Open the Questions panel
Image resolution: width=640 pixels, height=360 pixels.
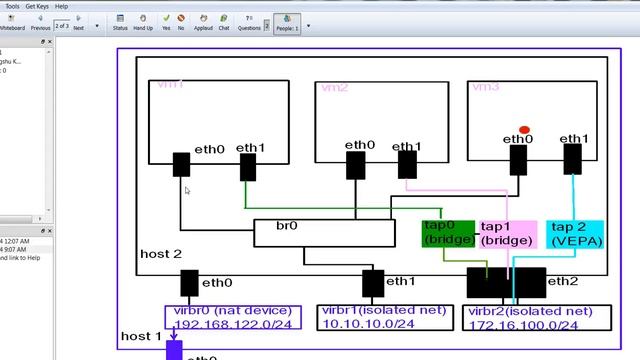249,22
